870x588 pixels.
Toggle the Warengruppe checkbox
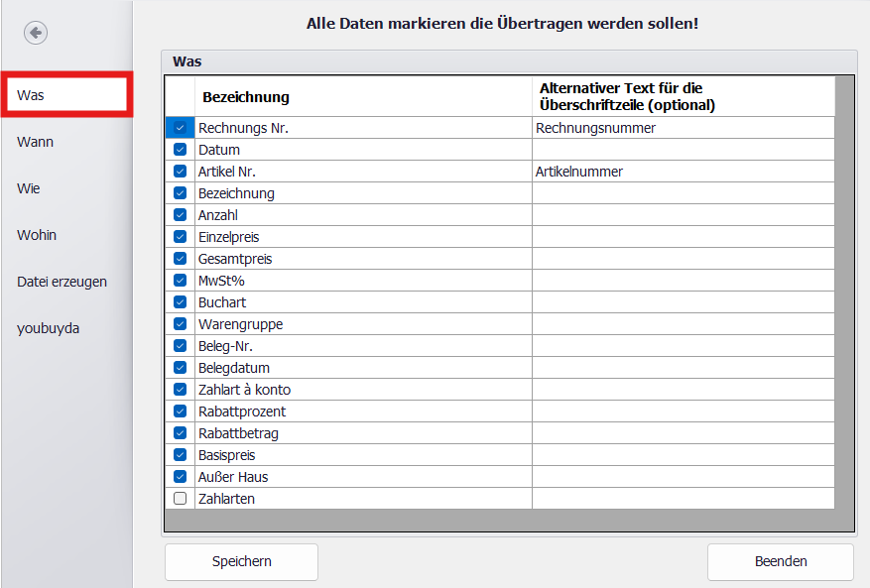[180, 324]
